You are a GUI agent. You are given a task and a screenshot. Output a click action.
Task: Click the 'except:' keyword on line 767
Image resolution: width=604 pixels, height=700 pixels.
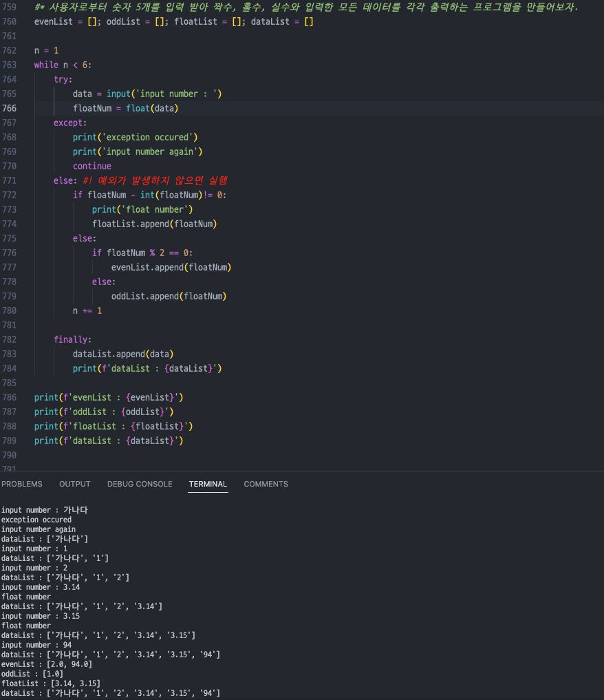[x=70, y=123]
